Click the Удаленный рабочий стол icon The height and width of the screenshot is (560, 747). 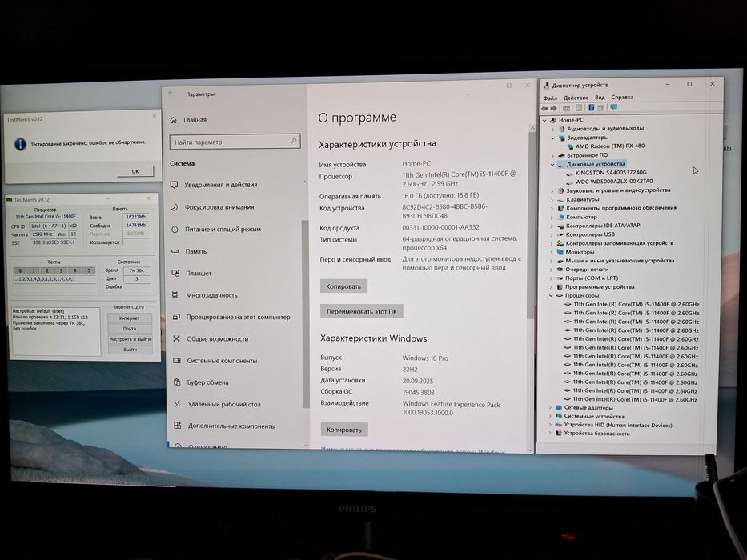pyautogui.click(x=177, y=404)
